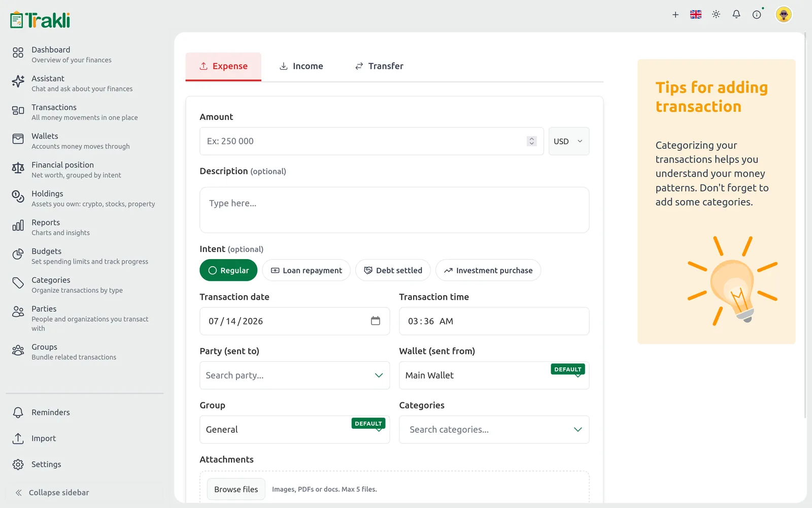Click the Transaction date field
812x508 pixels.
(x=295, y=321)
